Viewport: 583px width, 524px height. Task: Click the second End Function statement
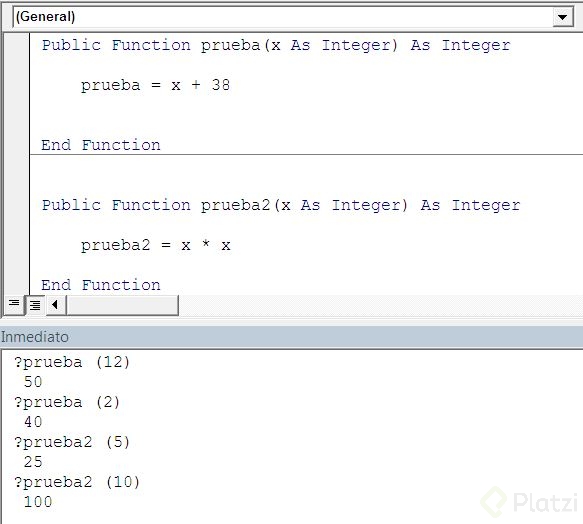[x=101, y=285]
